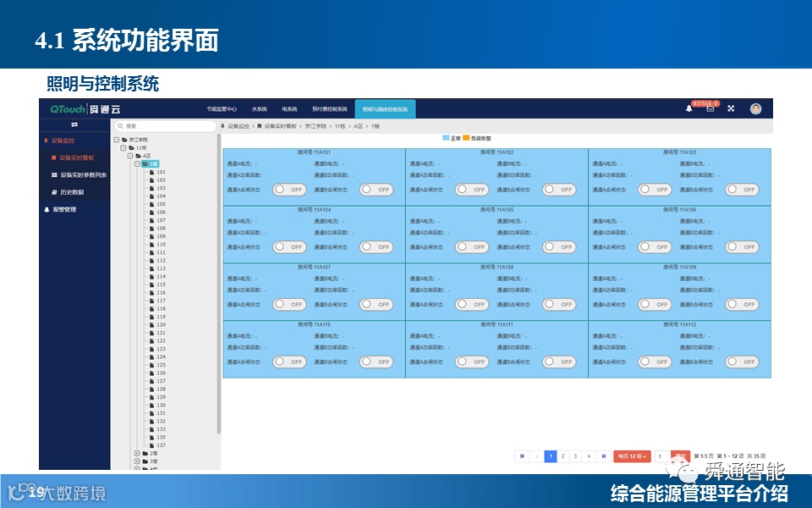Toggle channel A switch for room 11A102
Screen dimensions: 812x508
tap(472, 190)
